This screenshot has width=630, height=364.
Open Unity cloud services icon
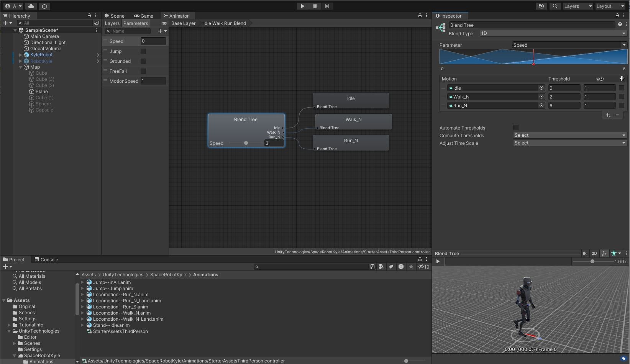(31, 6)
